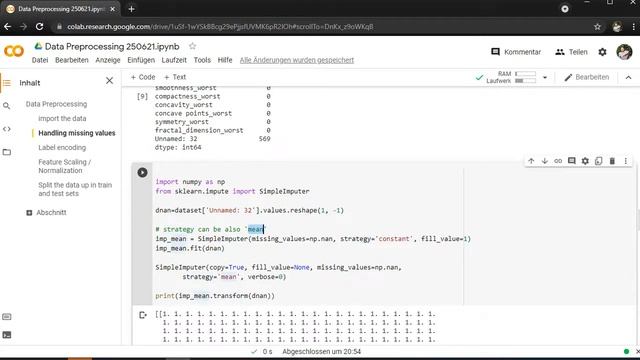Close the Inhalt panel
640x360 pixels.
coord(109,81)
